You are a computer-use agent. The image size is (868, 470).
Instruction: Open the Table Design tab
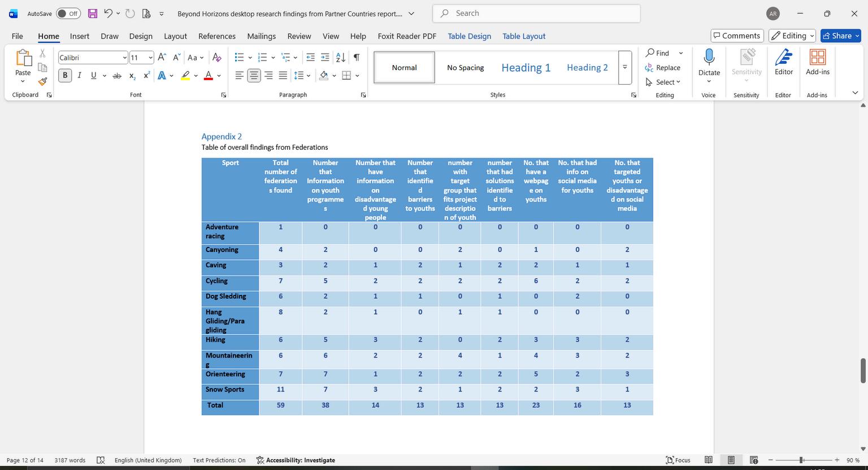[469, 36]
